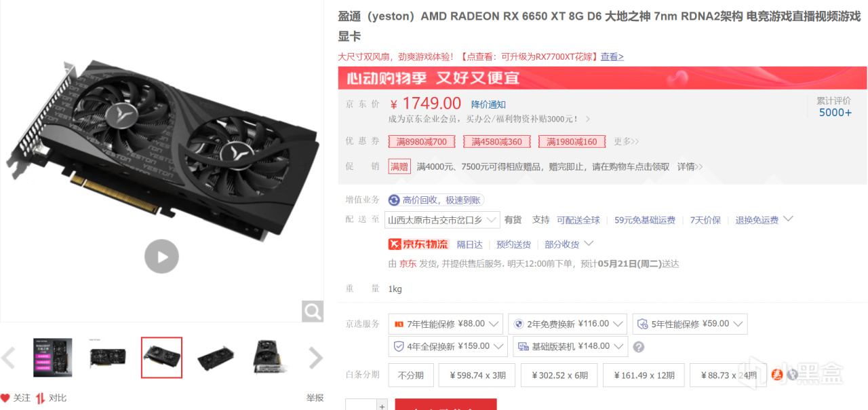
Task: Show next thumbnails with right arrow
Action: (315, 357)
